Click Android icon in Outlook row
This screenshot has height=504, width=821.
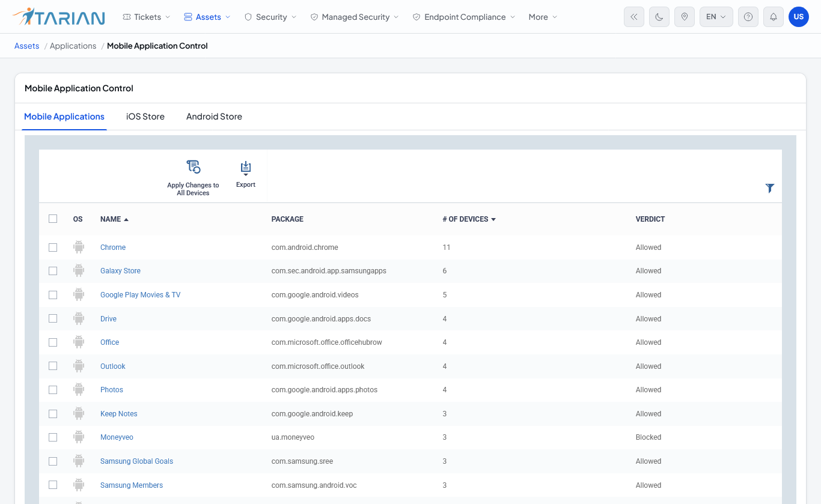point(79,366)
